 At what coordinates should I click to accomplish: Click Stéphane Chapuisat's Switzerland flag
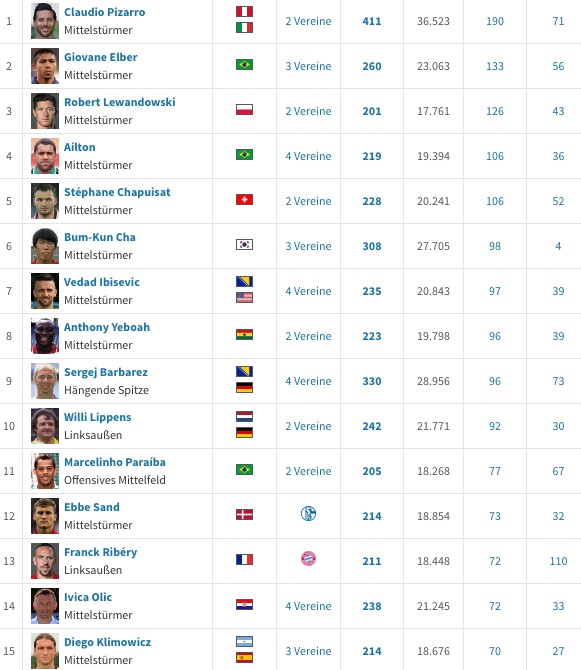244,200
